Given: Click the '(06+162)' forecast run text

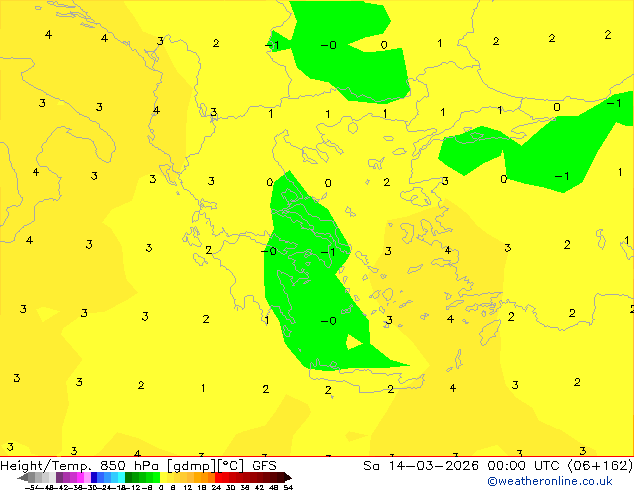Looking at the screenshot, I should (x=600, y=466).
